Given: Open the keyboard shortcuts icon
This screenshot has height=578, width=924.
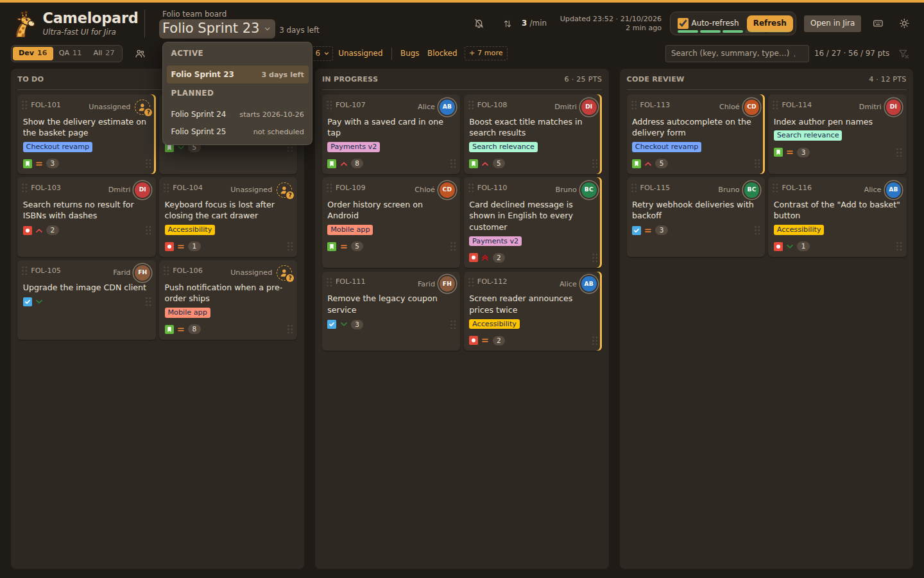Looking at the screenshot, I should coord(878,24).
